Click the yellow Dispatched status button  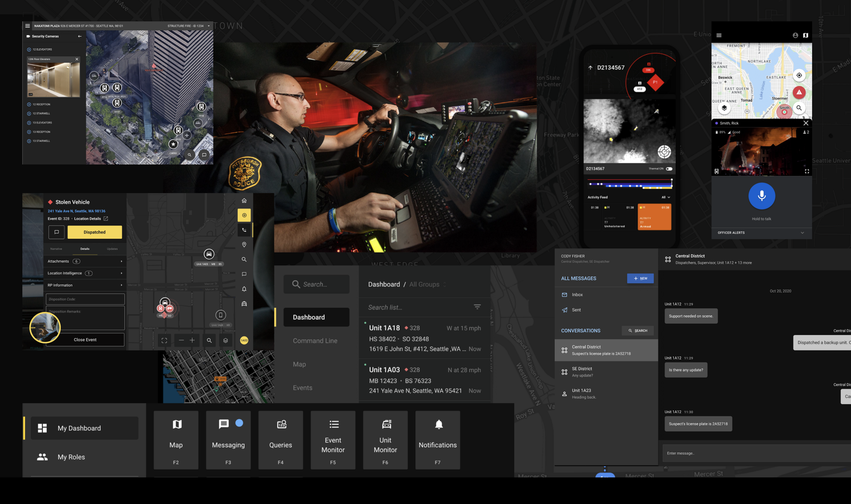tap(95, 232)
